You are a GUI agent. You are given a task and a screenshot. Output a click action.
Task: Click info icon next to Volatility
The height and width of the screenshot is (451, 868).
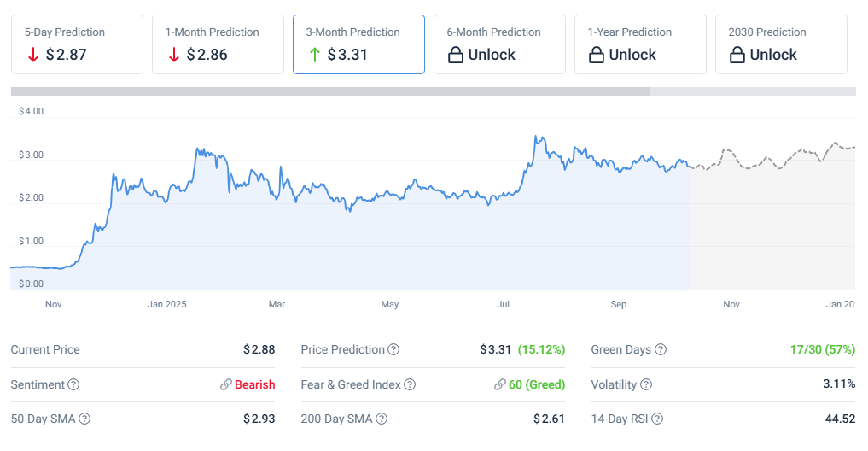[646, 384]
